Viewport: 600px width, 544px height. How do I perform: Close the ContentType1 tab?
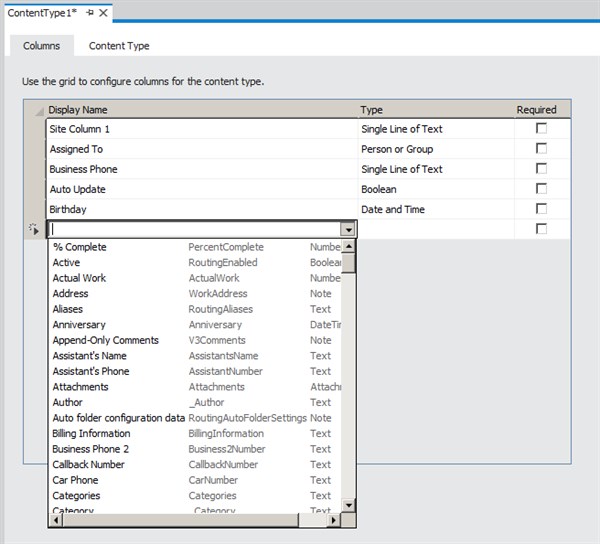coord(103,13)
